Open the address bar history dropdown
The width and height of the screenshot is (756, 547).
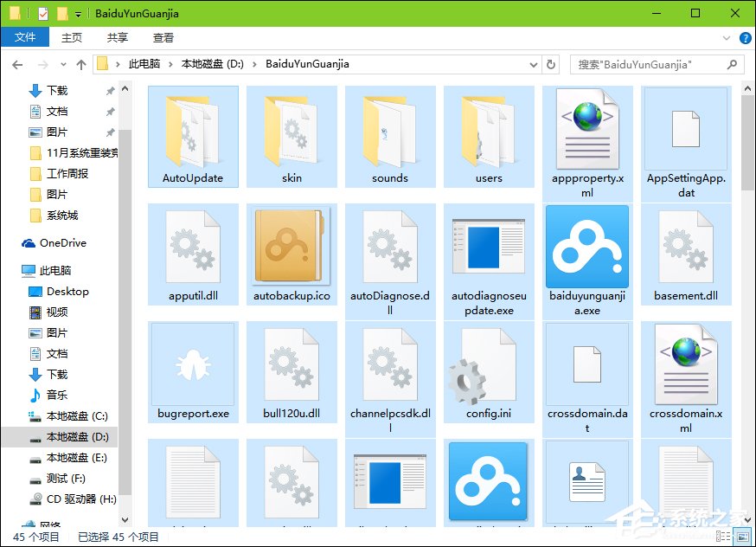click(x=534, y=64)
